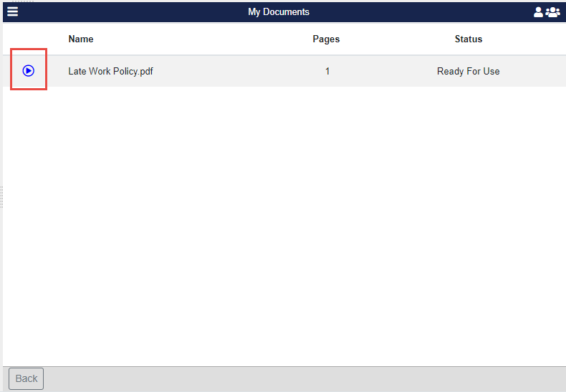The image size is (566, 392).
Task: Open the Late Work Policy.pdf file name
Action: point(110,72)
